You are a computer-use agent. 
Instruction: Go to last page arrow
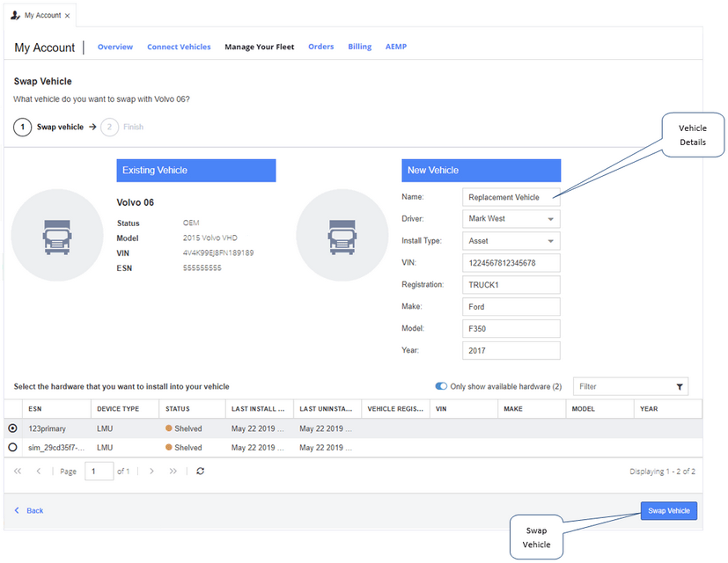point(173,472)
